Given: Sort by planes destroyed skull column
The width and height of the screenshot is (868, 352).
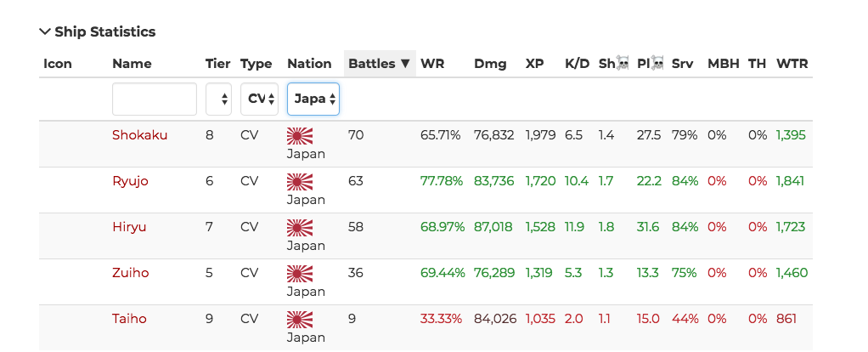Looking at the screenshot, I should pos(650,64).
